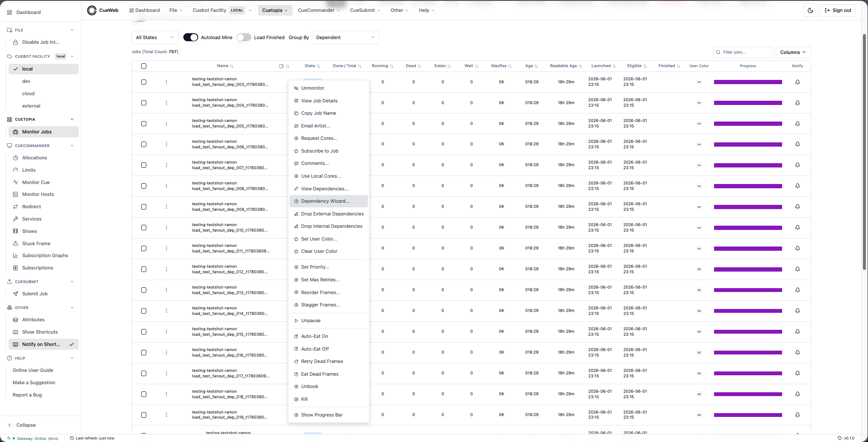
Task: Open Limits page from sidebar
Action: pyautogui.click(x=29, y=170)
